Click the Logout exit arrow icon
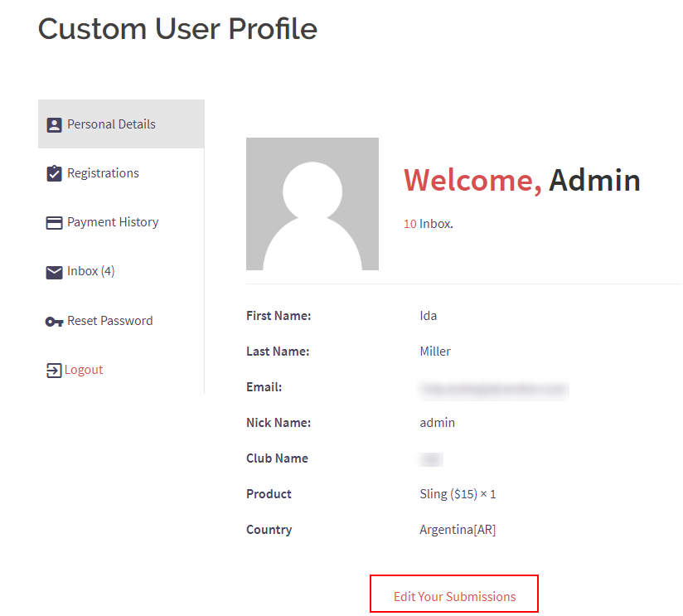The image size is (683, 616). pos(54,371)
